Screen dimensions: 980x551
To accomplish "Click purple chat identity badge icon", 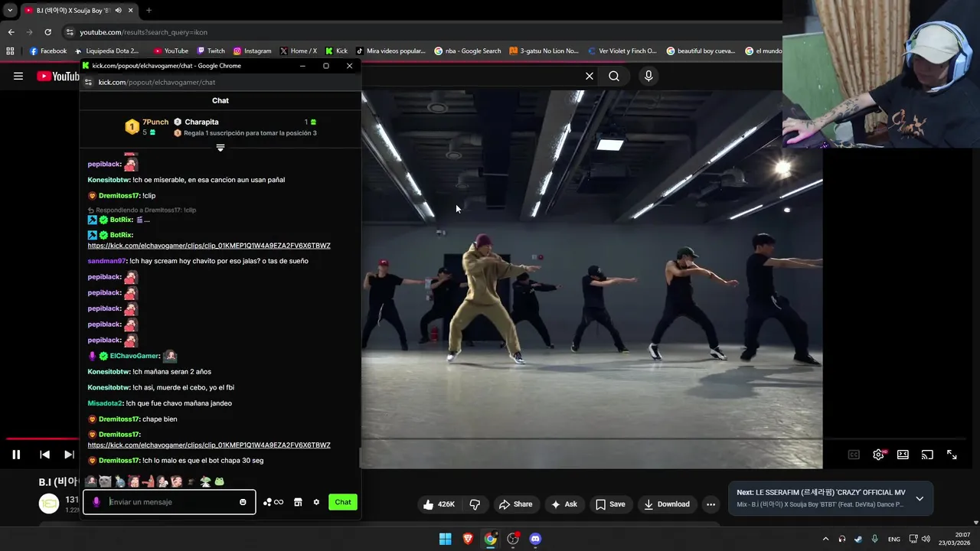I will coord(96,502).
